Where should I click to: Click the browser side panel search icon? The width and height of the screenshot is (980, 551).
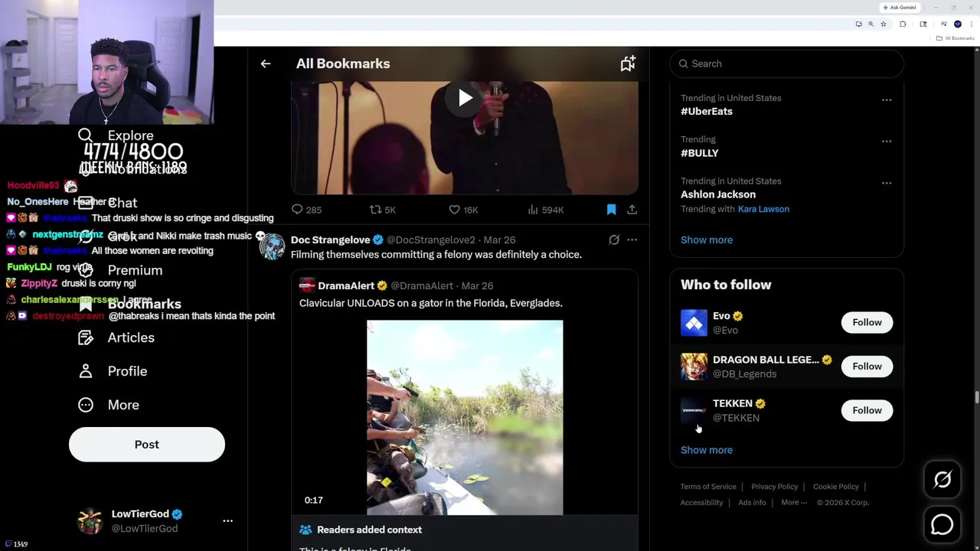(923, 24)
